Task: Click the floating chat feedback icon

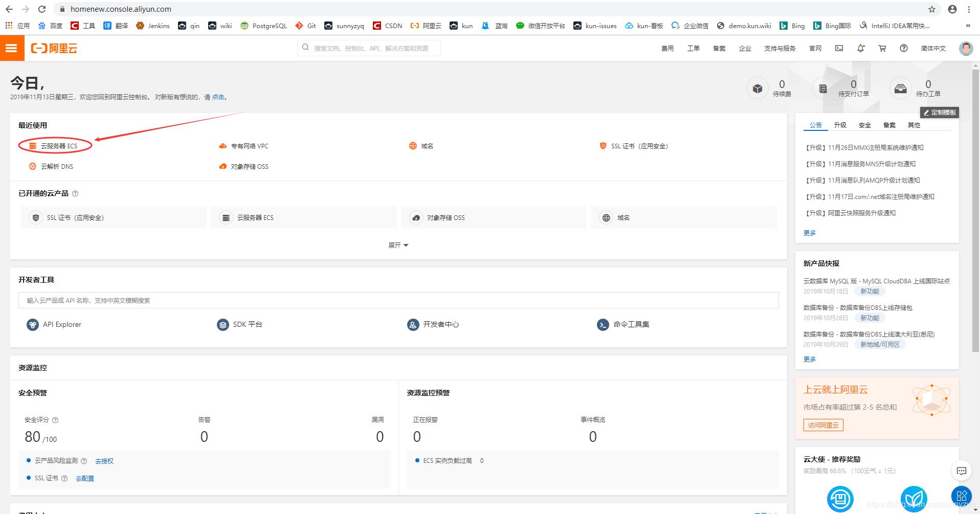Action: (x=962, y=471)
